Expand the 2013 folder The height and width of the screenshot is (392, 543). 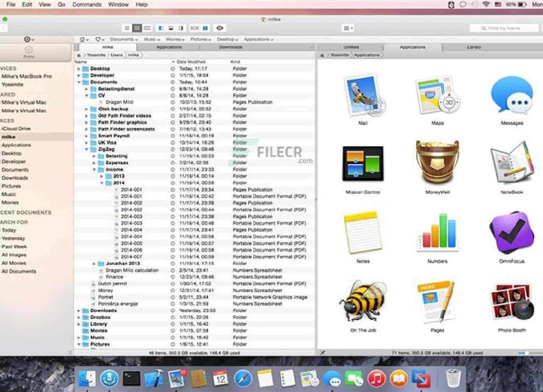[102, 176]
